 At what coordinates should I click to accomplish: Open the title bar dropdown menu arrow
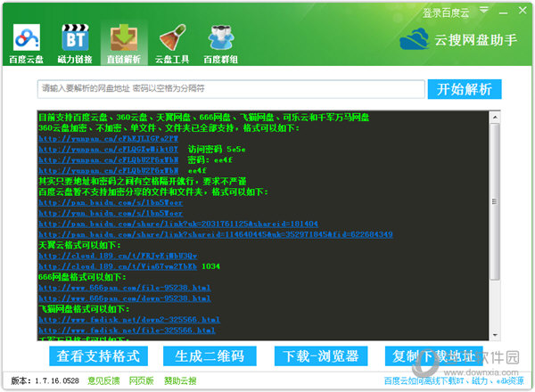click(x=484, y=10)
